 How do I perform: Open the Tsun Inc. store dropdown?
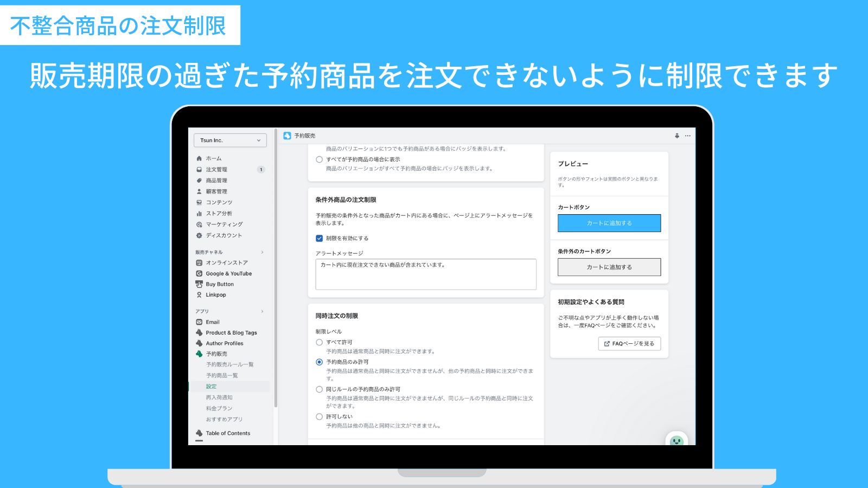(230, 140)
